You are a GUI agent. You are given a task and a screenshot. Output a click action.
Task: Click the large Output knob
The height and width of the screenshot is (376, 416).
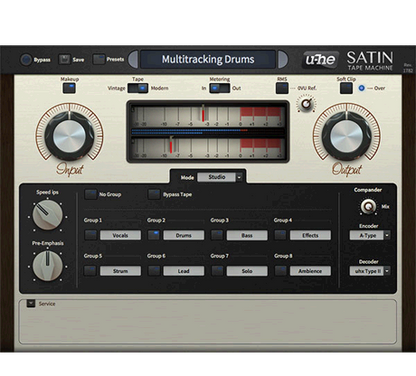tap(347, 136)
